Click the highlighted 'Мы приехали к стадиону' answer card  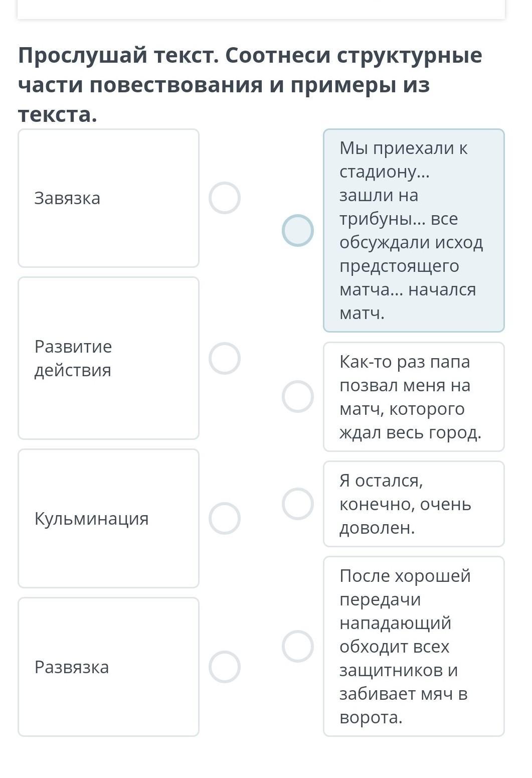pyautogui.click(x=414, y=230)
